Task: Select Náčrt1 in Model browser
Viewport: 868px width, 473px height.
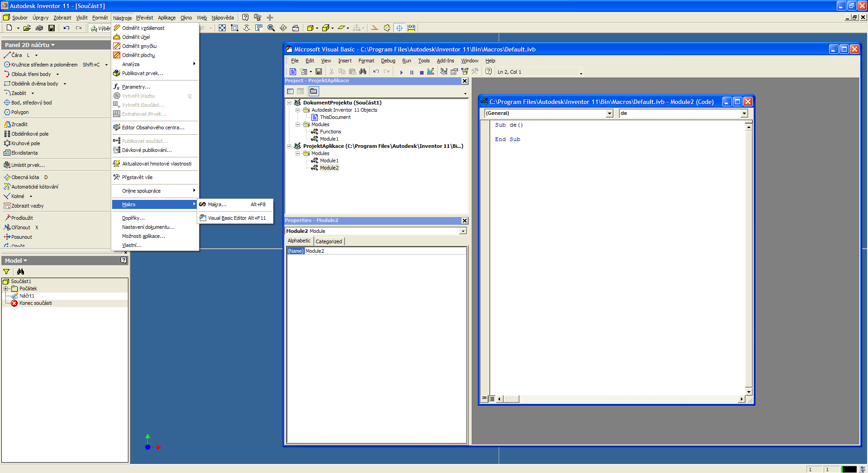Action: (x=27, y=296)
